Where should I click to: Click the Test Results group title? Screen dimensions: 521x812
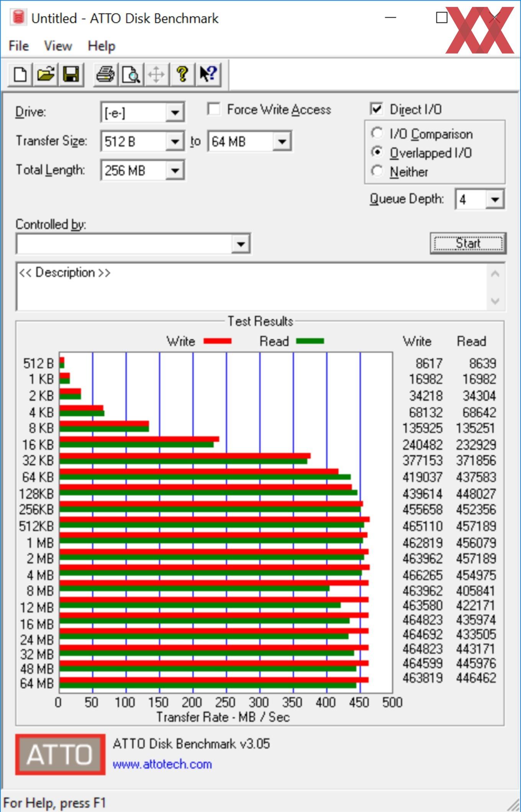coord(260,321)
